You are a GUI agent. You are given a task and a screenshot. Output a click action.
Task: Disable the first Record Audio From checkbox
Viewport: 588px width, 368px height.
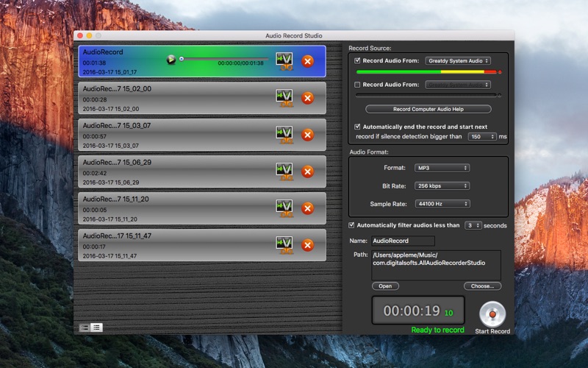[357, 60]
